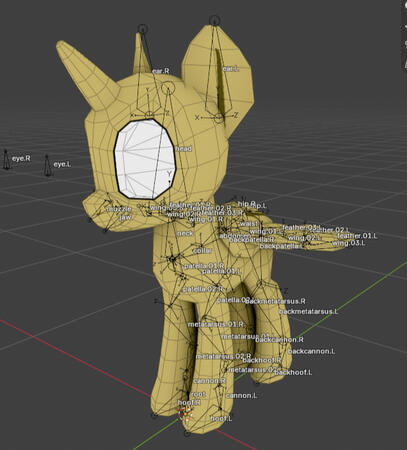The width and height of the screenshot is (407, 450).
Task: Select the wing.01.L bone label
Action: tap(266, 231)
